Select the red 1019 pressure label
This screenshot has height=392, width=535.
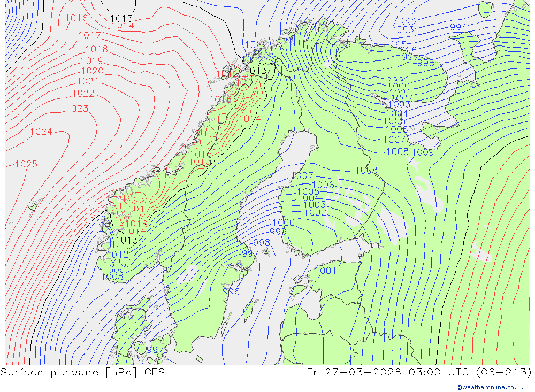(92, 61)
